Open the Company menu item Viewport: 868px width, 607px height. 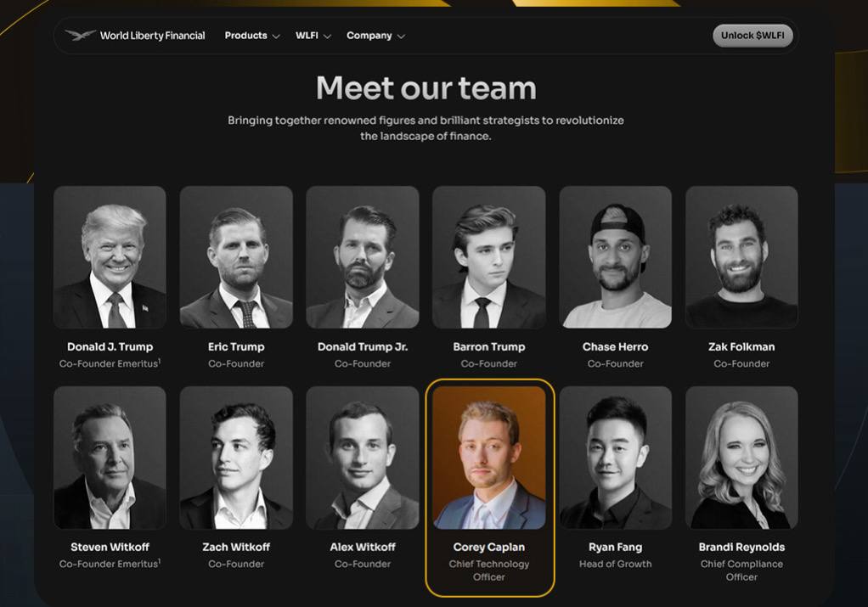369,36
